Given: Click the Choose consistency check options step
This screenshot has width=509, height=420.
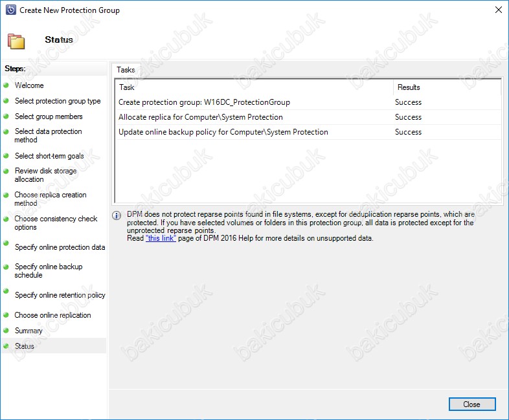Looking at the screenshot, I should (x=56, y=223).
